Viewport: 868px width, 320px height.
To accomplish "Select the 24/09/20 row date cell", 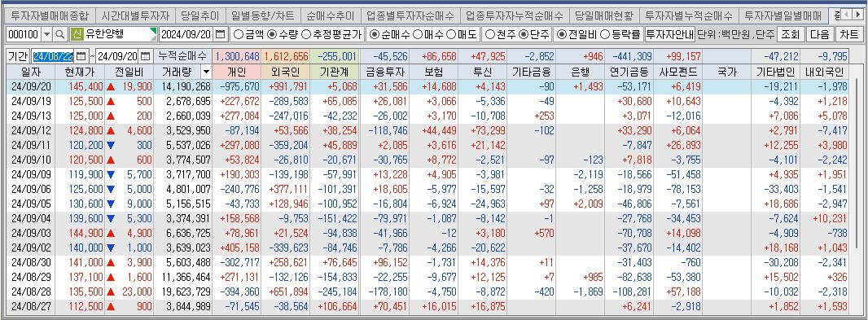I will pos(30,85).
